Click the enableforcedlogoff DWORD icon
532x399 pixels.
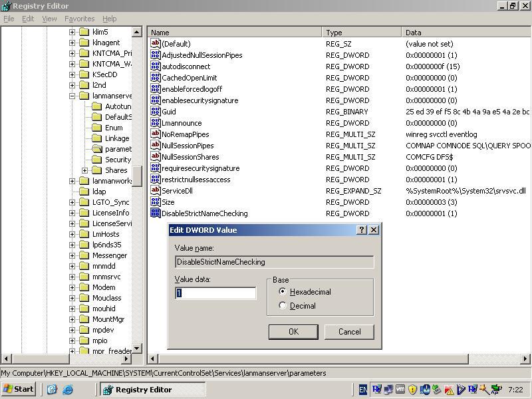[x=156, y=88]
